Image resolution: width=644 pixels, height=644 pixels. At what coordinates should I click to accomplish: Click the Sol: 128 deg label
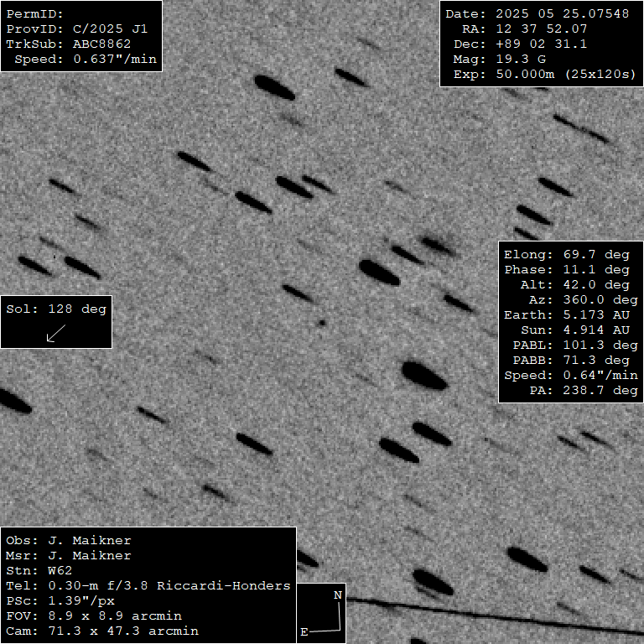(56, 309)
